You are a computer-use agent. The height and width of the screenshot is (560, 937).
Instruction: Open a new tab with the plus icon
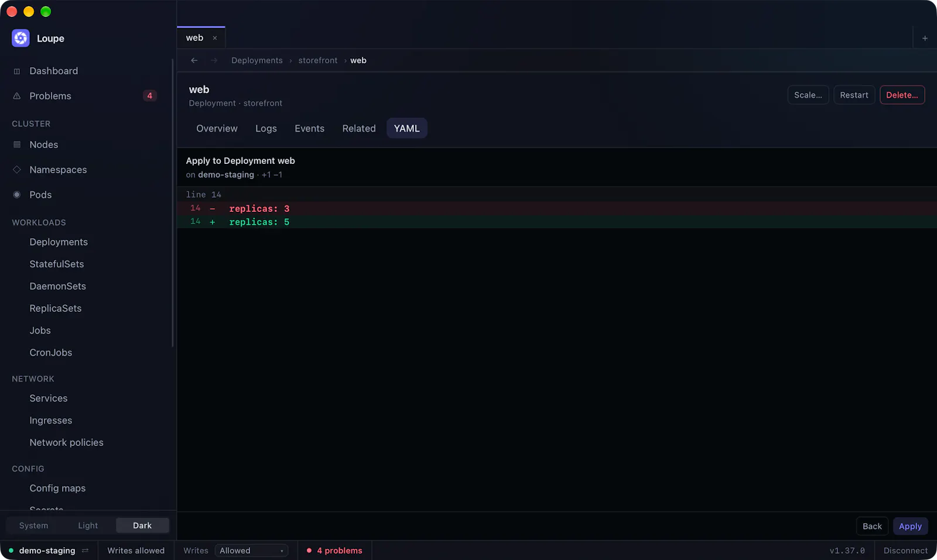(925, 38)
